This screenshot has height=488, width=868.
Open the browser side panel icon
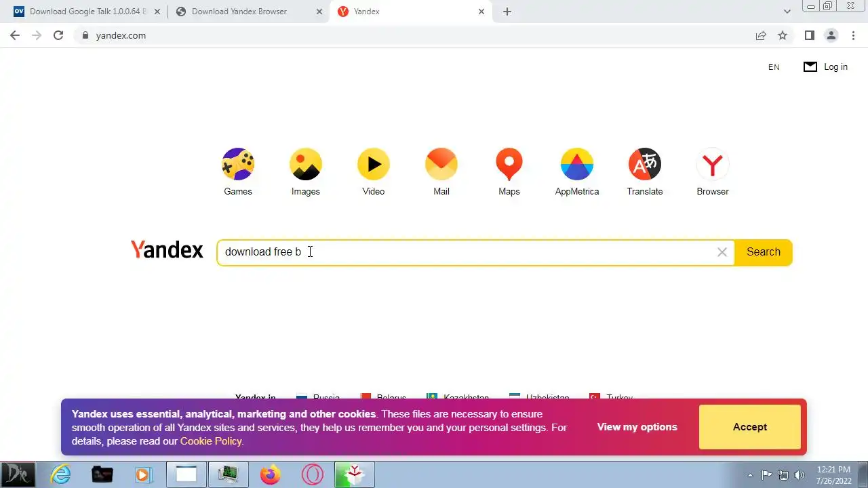click(x=809, y=35)
